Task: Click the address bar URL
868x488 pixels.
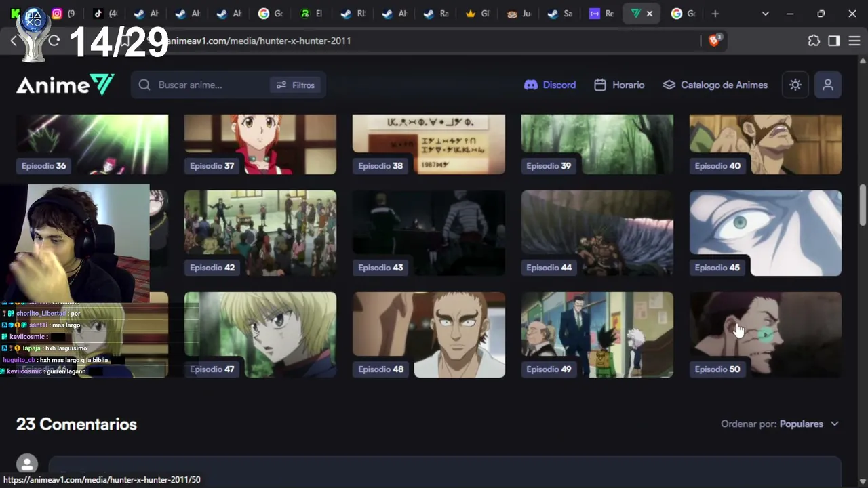Action: (260, 41)
